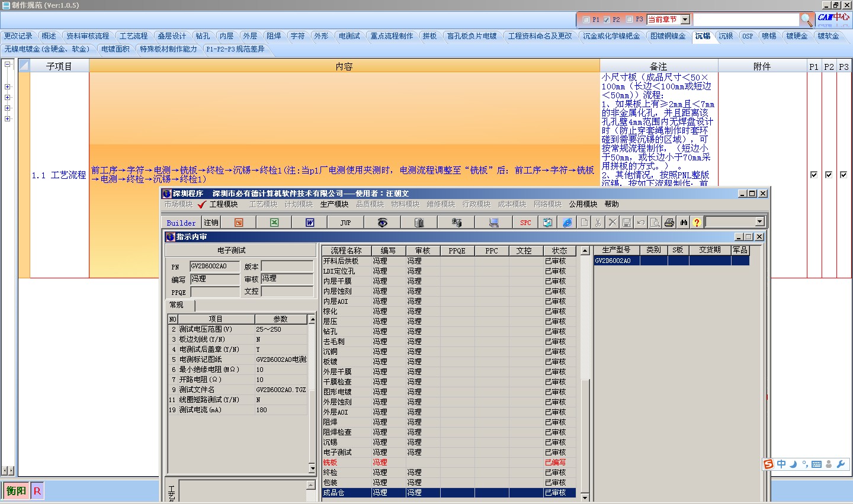Click the network servers icon in toolbar

pos(457,223)
